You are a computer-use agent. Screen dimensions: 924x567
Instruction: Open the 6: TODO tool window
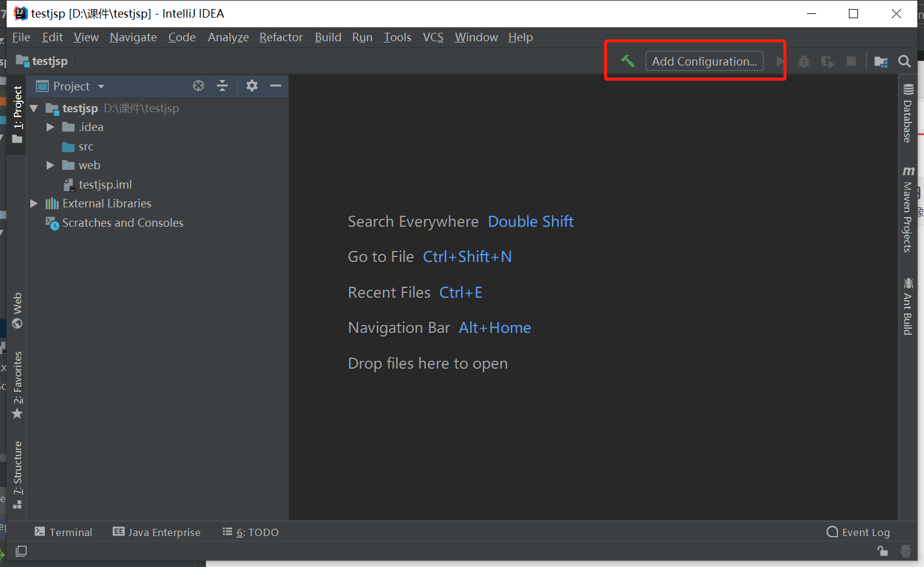coord(251,532)
